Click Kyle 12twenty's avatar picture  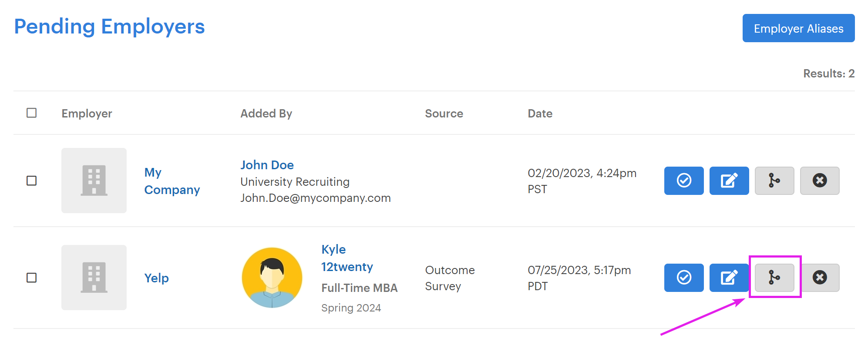272,278
